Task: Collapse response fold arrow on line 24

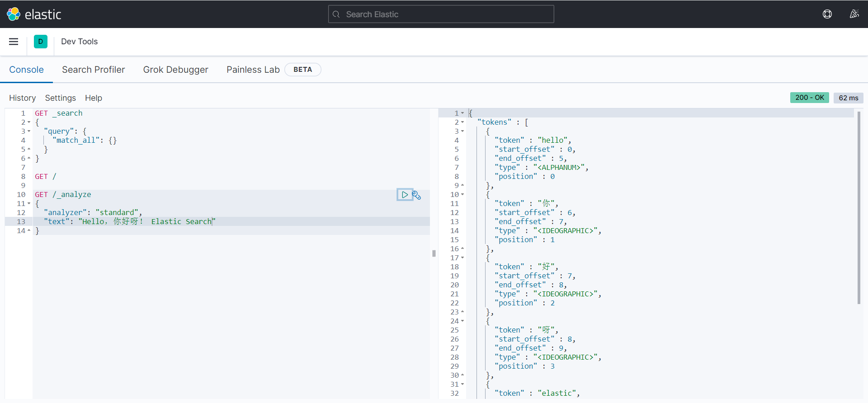Action: (x=462, y=321)
